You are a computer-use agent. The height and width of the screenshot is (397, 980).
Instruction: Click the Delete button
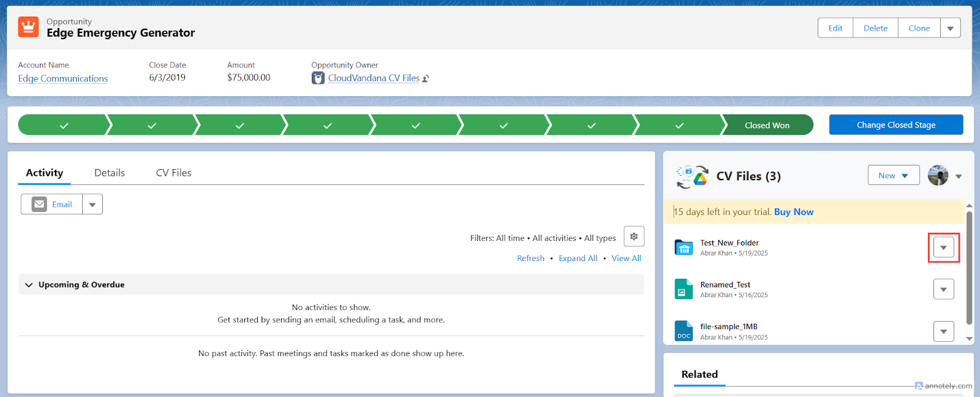pos(876,28)
